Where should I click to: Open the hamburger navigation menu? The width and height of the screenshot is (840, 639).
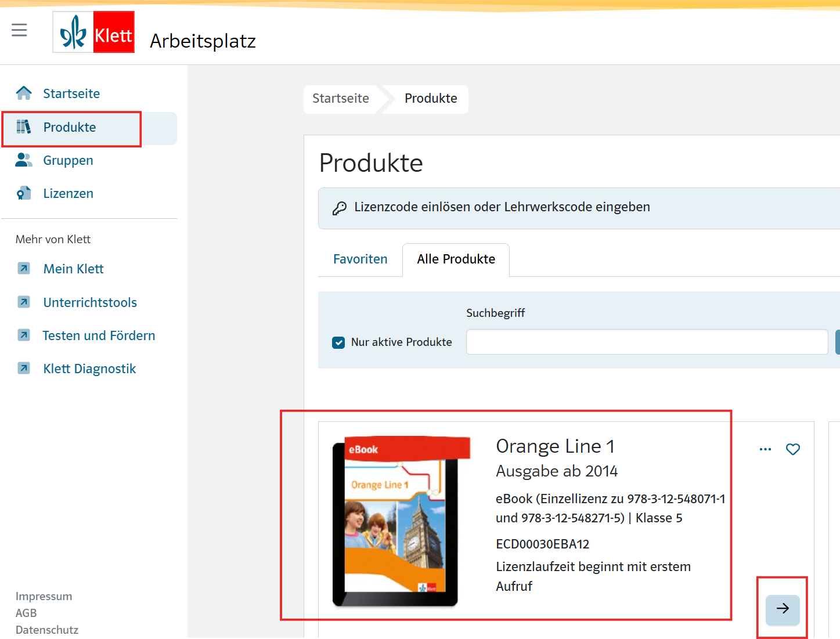19,30
